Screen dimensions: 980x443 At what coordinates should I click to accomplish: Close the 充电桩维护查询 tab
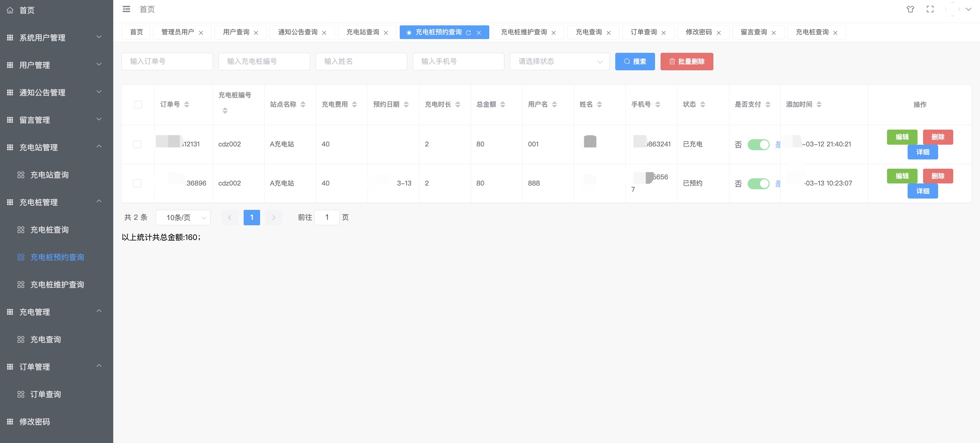click(x=553, y=33)
